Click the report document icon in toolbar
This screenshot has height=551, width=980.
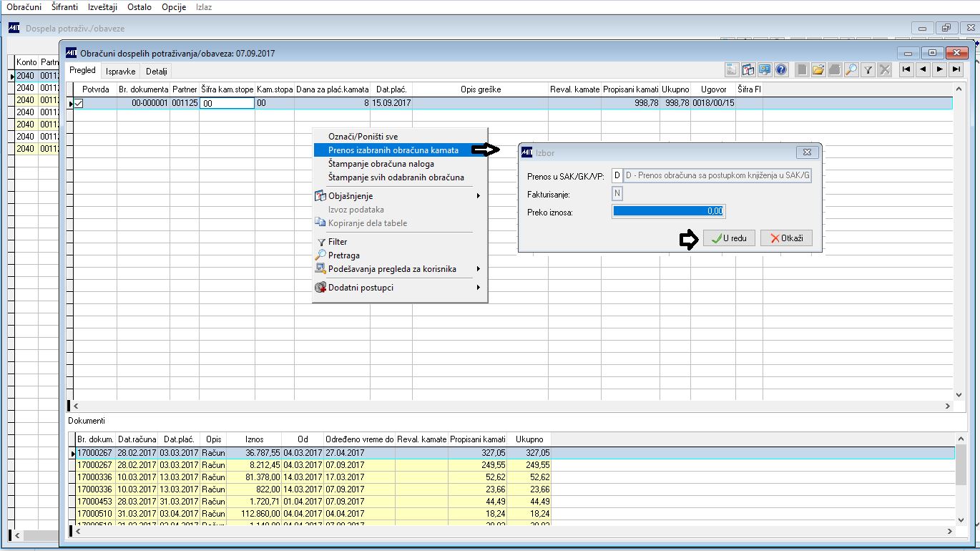pos(732,69)
